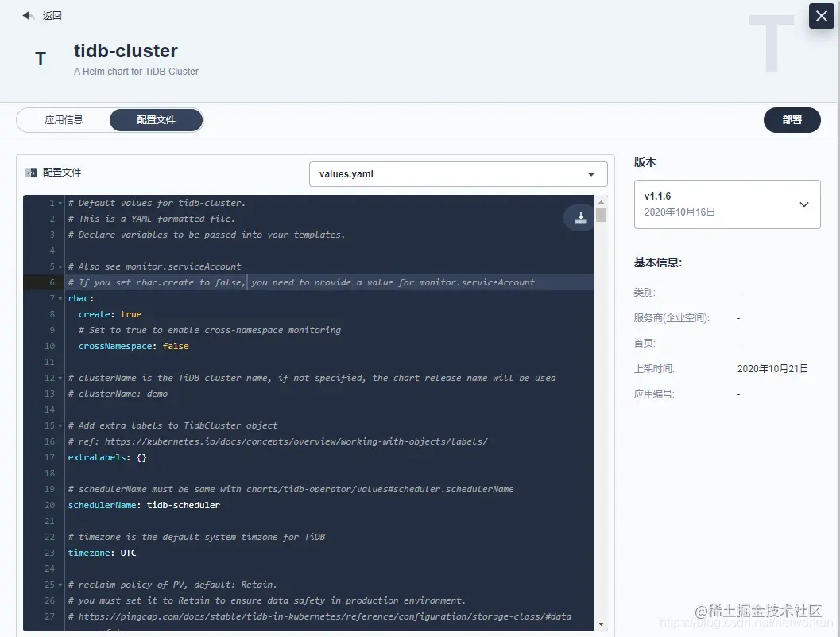Click the line 'extraLabels: {}'
840x637 pixels.
pyautogui.click(x=107, y=457)
